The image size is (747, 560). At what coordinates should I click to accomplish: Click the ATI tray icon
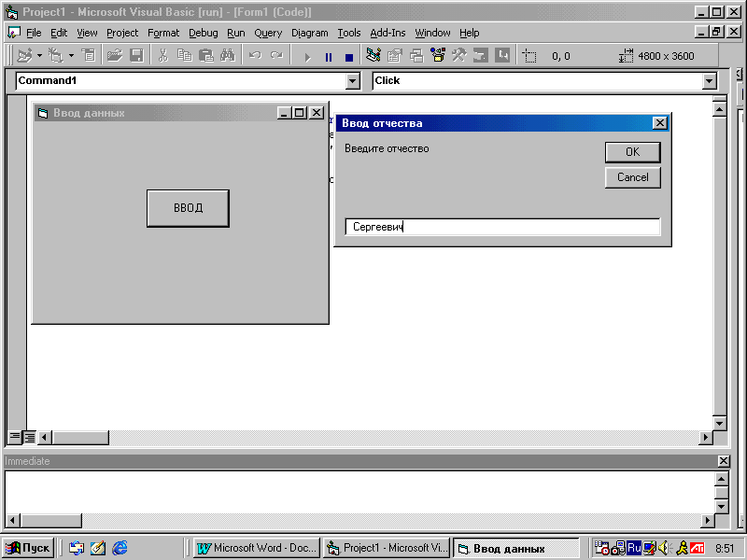click(698, 548)
